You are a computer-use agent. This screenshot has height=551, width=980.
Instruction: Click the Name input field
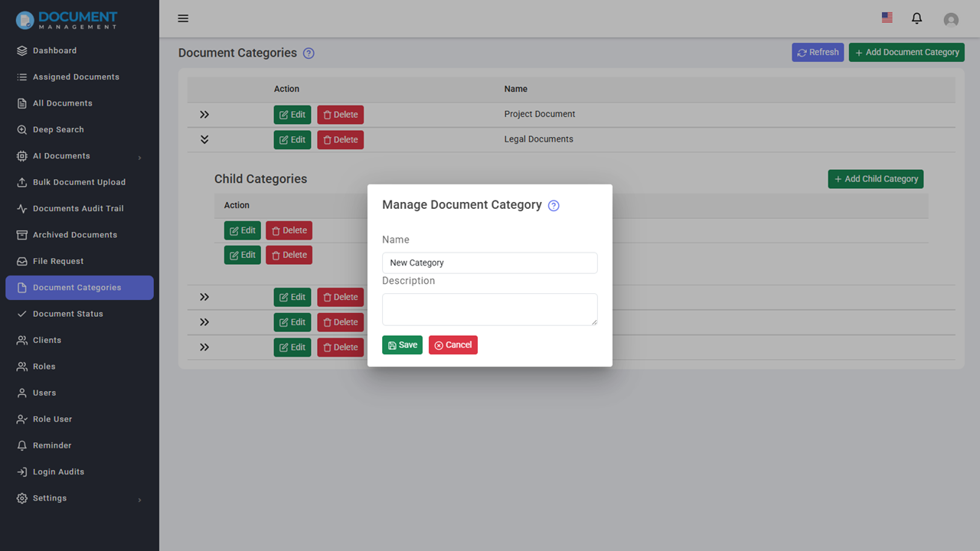click(489, 262)
